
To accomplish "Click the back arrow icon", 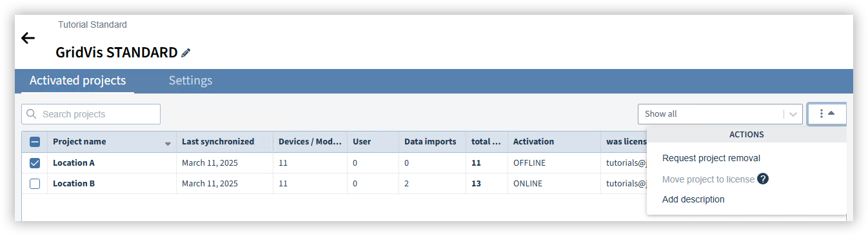I will tap(28, 38).
